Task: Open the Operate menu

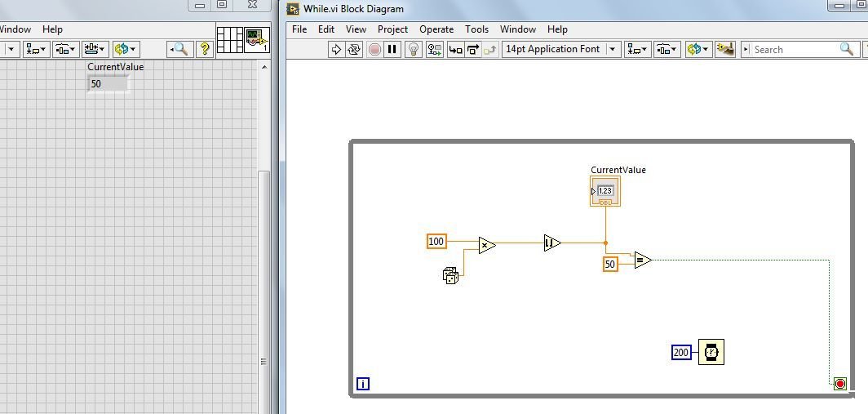Action: [436, 29]
